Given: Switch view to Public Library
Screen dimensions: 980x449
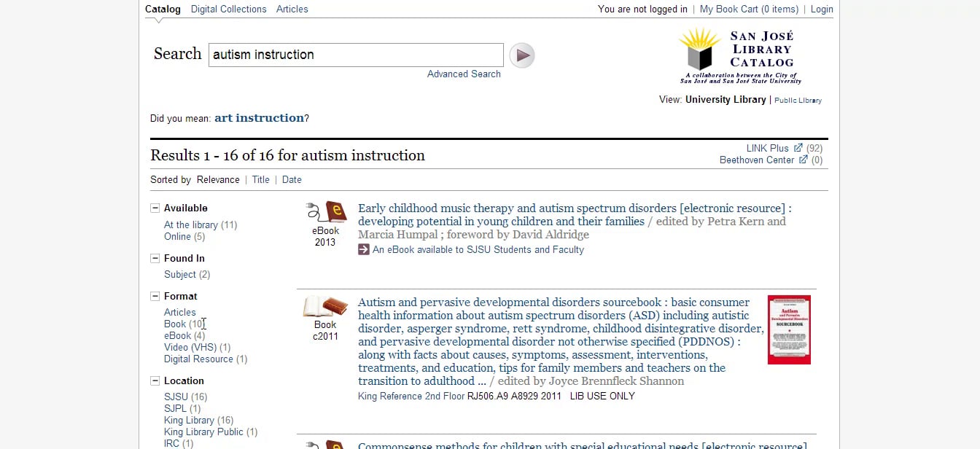Looking at the screenshot, I should coord(798,101).
